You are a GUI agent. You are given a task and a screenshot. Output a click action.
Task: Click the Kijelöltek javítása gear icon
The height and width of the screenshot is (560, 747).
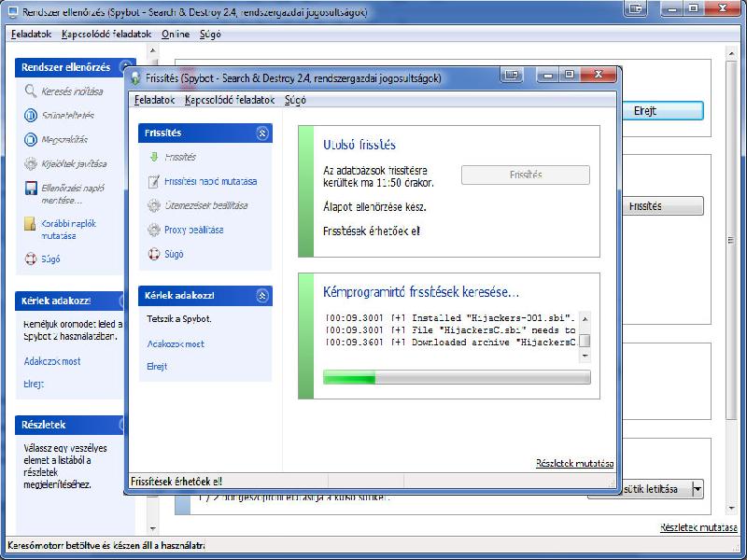(x=31, y=164)
